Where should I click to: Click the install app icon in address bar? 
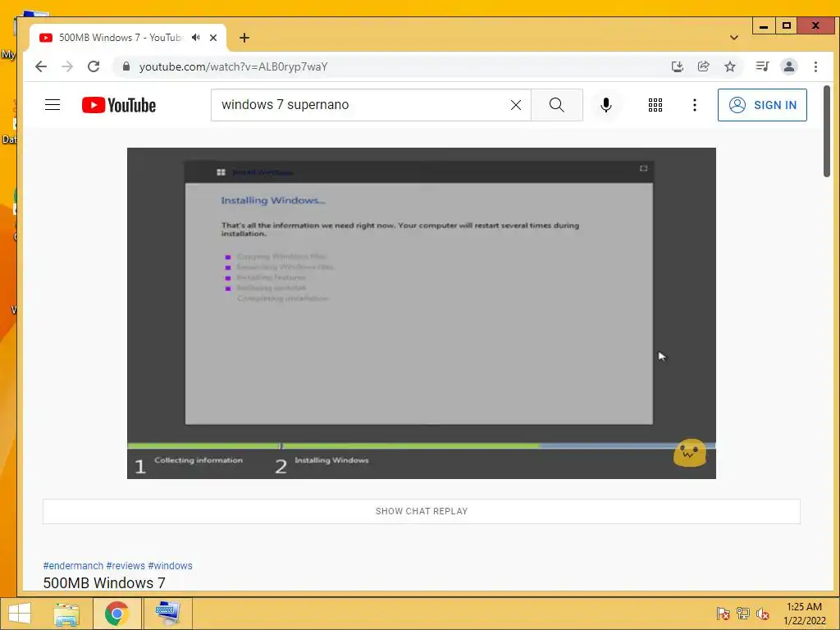(677, 66)
